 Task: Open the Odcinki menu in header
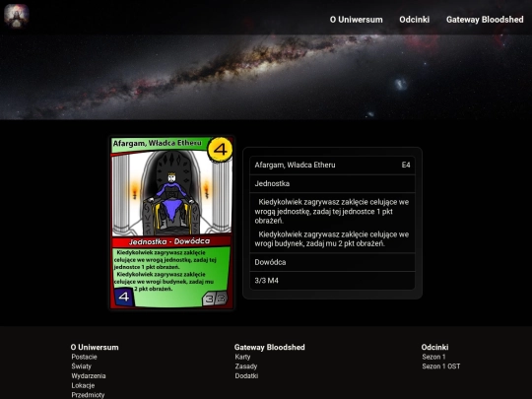coord(414,20)
